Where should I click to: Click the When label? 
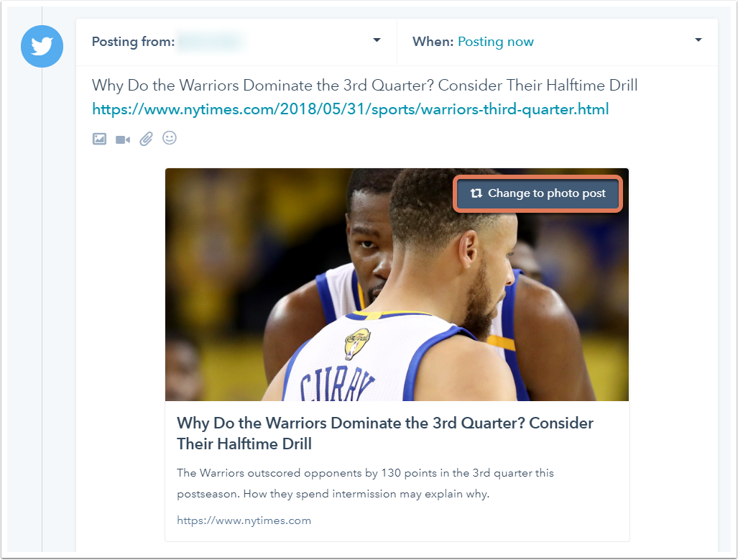pos(433,42)
